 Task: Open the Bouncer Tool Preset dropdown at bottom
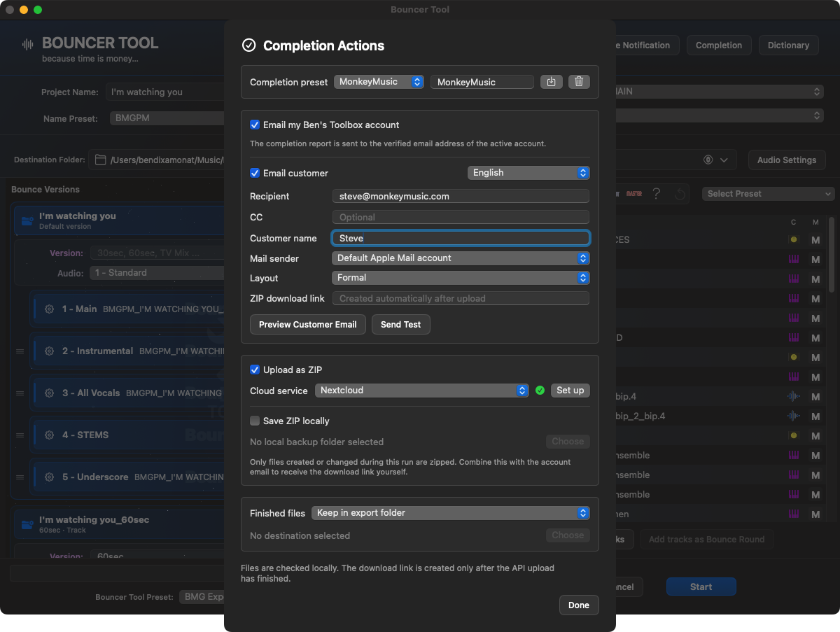202,597
